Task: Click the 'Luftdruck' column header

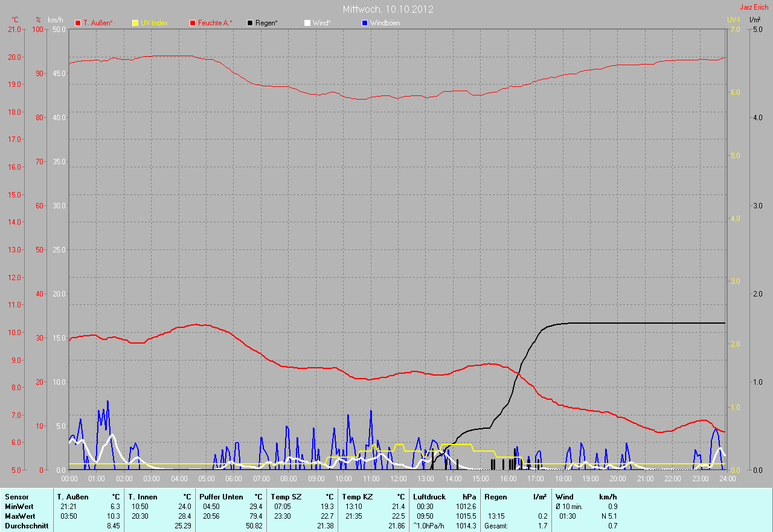Action: click(429, 497)
